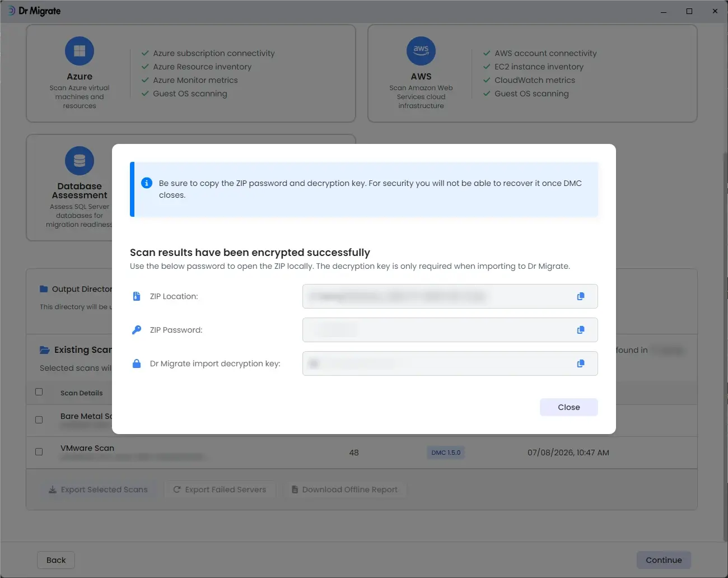Image resolution: width=728 pixels, height=578 pixels.
Task: Click the AWS card title
Action: [421, 77]
